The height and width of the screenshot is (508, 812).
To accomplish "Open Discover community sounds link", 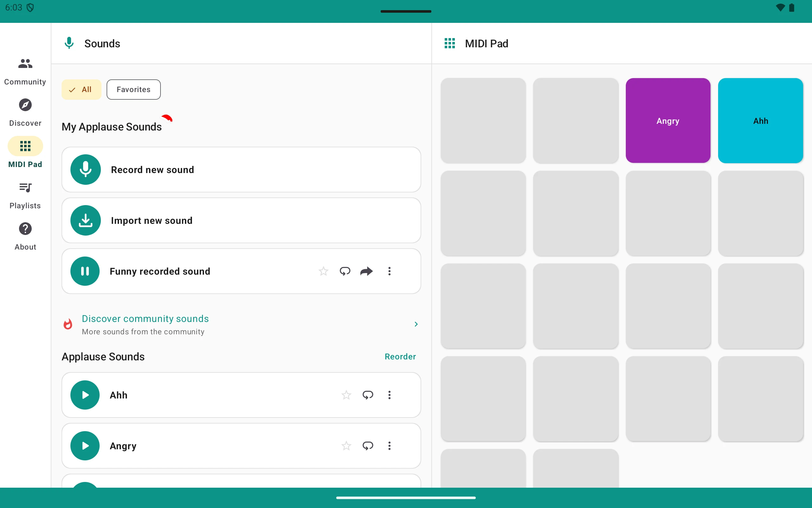I will coord(145,318).
